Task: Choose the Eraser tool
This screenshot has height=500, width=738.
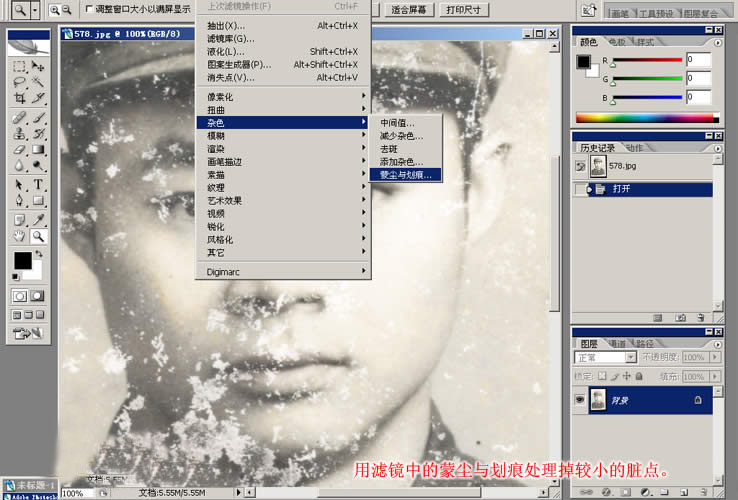Action: (19, 149)
